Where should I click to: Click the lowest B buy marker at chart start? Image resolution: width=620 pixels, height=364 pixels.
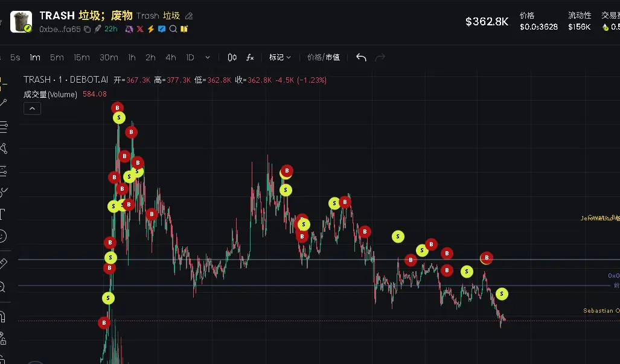[104, 323]
